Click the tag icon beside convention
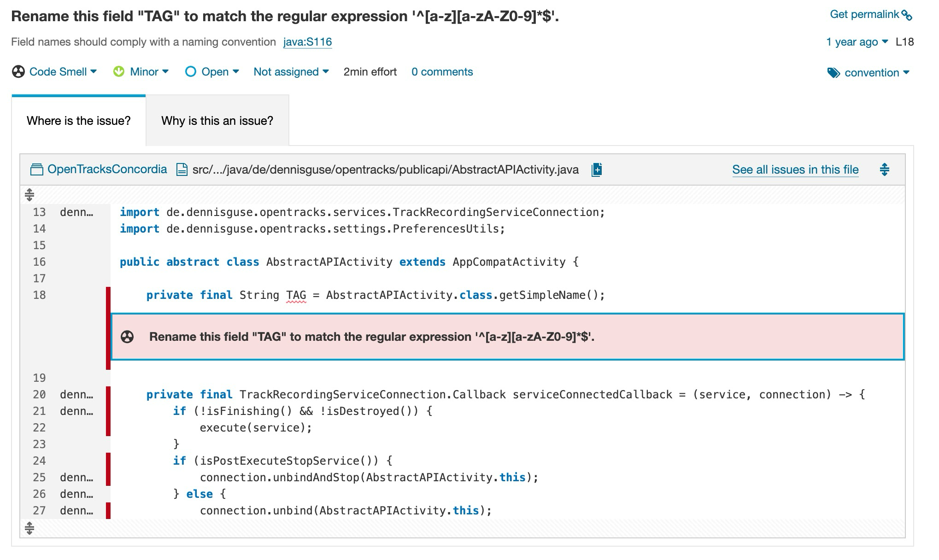This screenshot has width=939, height=560. pos(834,72)
